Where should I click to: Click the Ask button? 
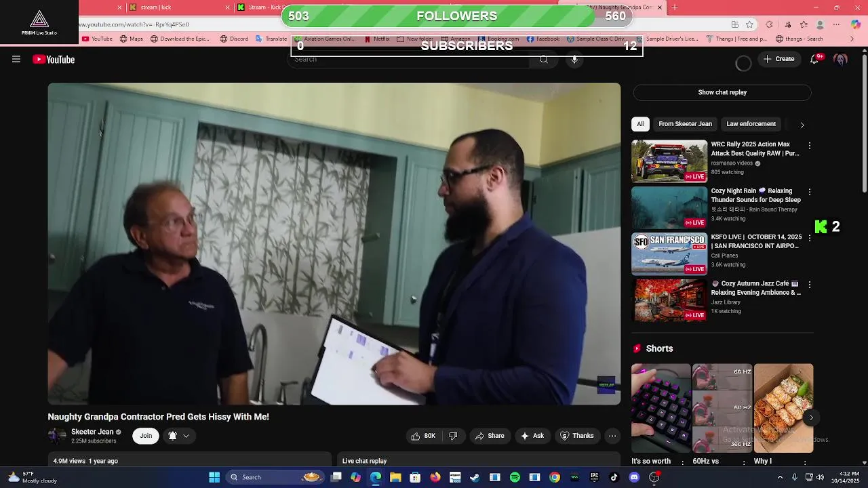pyautogui.click(x=532, y=436)
